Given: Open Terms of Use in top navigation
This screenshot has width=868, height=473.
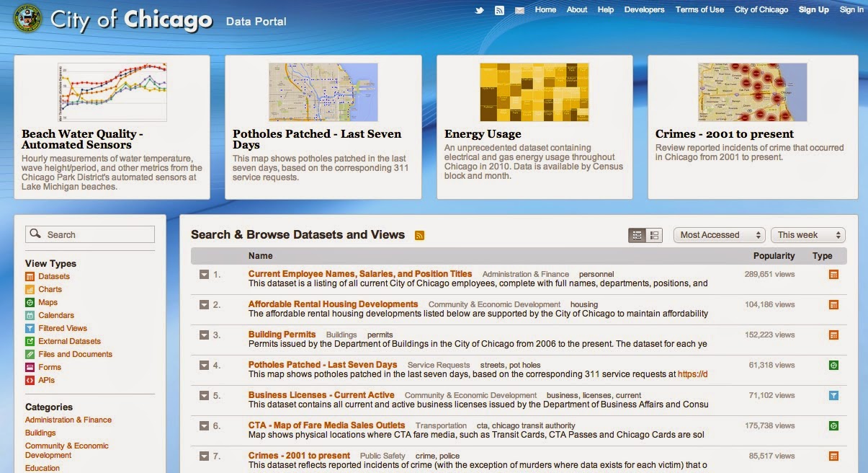Looking at the screenshot, I should click(699, 9).
